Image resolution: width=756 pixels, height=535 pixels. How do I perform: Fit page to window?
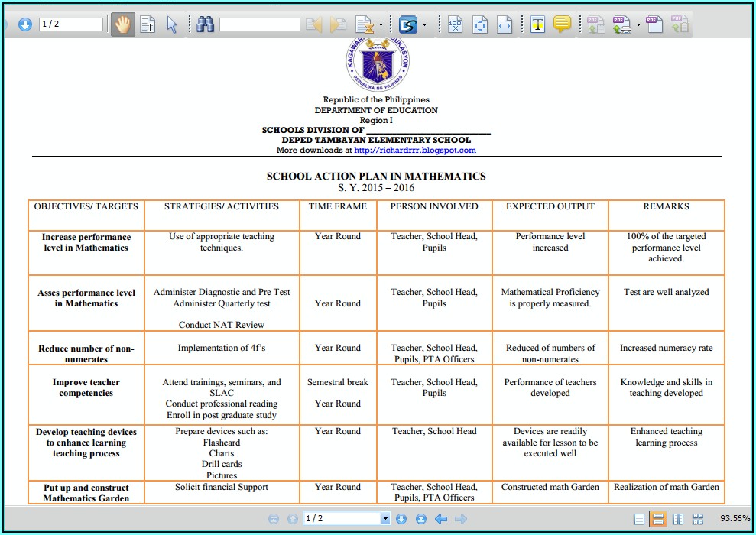479,24
